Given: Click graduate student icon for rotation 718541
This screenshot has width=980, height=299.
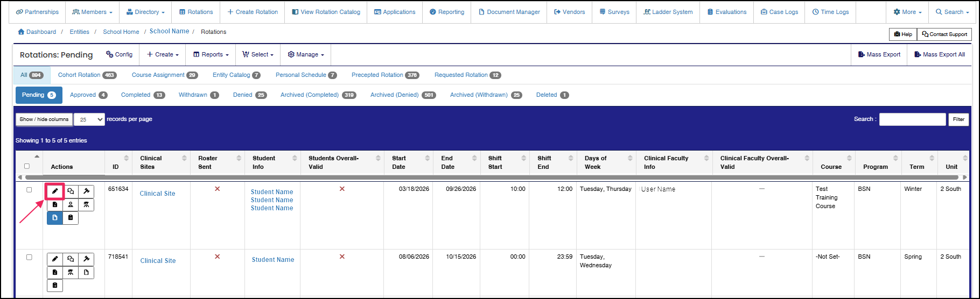Looking at the screenshot, I should pos(71,273).
